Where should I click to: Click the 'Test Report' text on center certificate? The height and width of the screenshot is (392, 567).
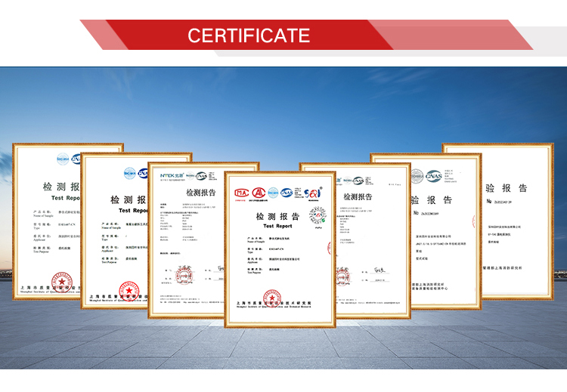pos(277,226)
